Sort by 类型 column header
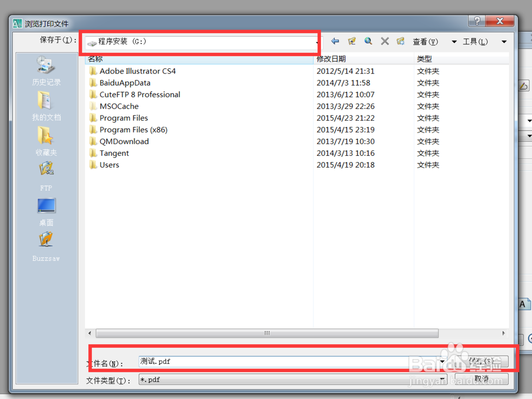Screen dimensions: 532x399 pos(461,59)
